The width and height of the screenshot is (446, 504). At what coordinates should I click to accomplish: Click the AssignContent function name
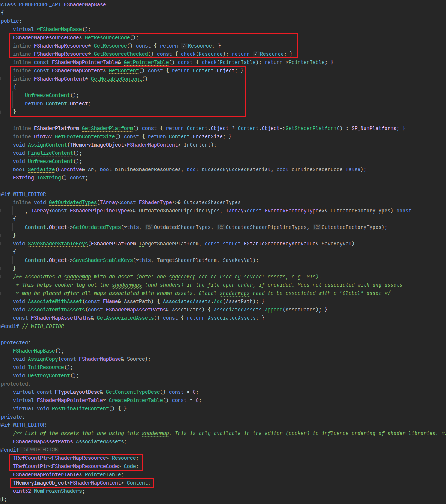[48, 145]
